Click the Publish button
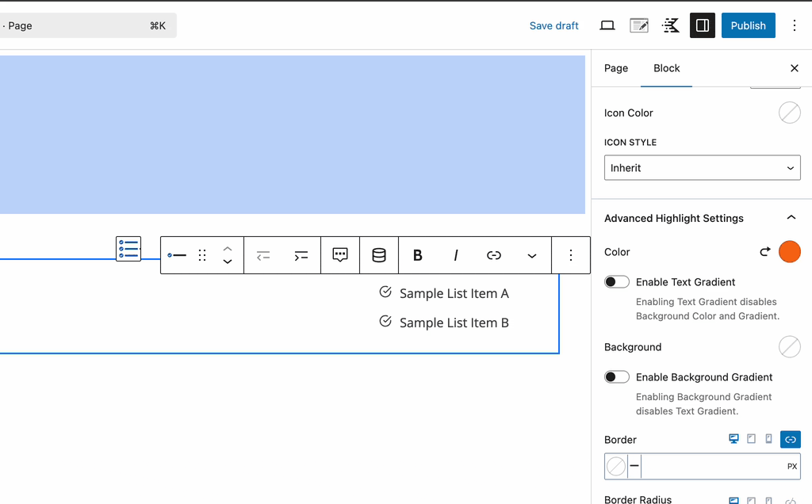 (748, 25)
